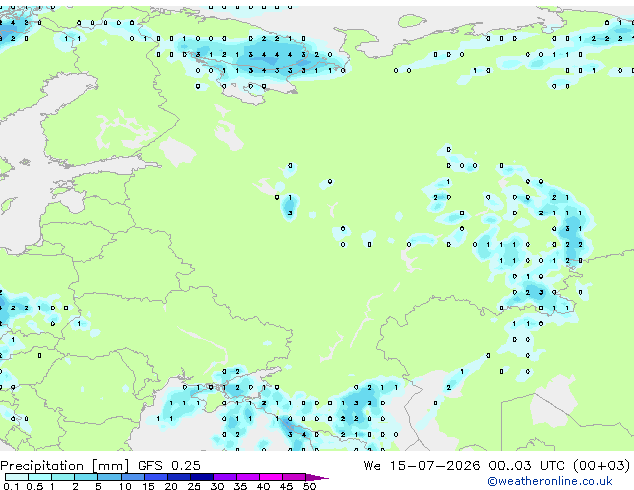
Task: Click the "25" legend scale label
Action: pyautogui.click(x=194, y=486)
